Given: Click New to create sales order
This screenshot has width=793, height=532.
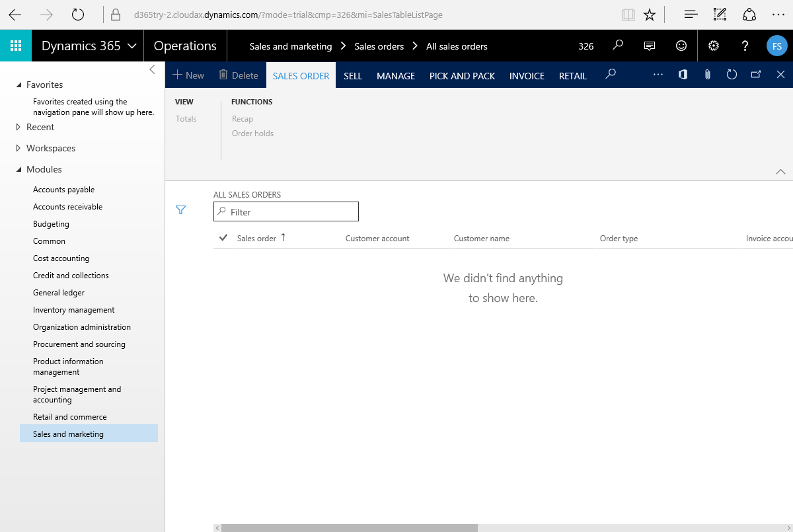Looking at the screenshot, I should point(188,75).
